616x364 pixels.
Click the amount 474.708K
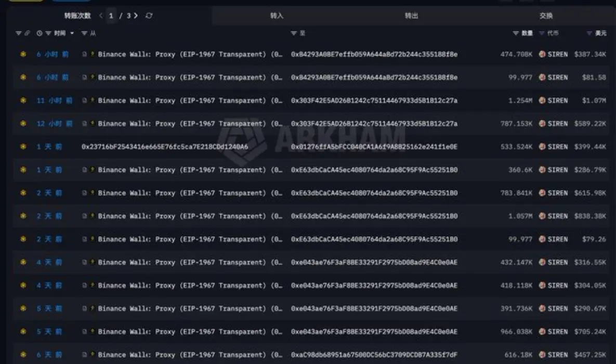516,54
